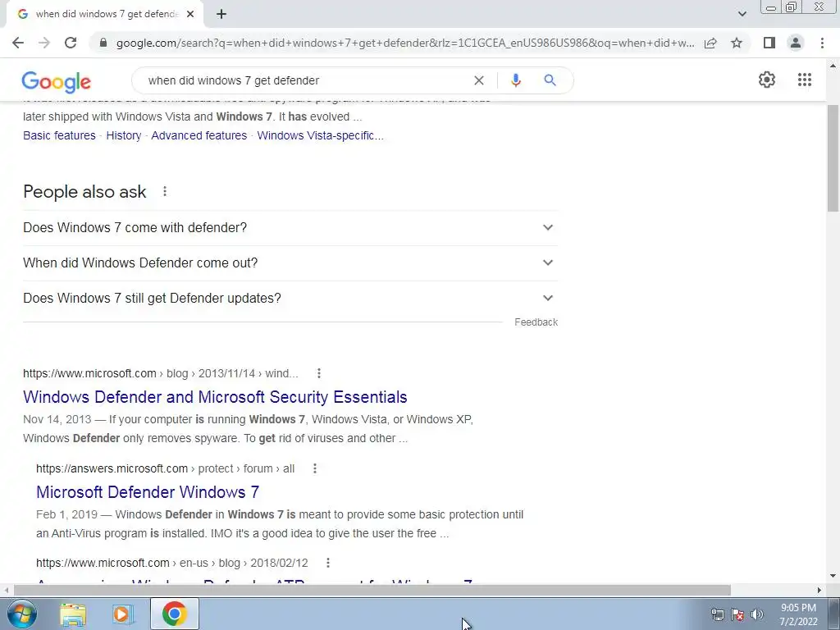Screen dimensions: 840x630
Task: Launch Windows Media Player from taskbar
Action: tap(122, 614)
